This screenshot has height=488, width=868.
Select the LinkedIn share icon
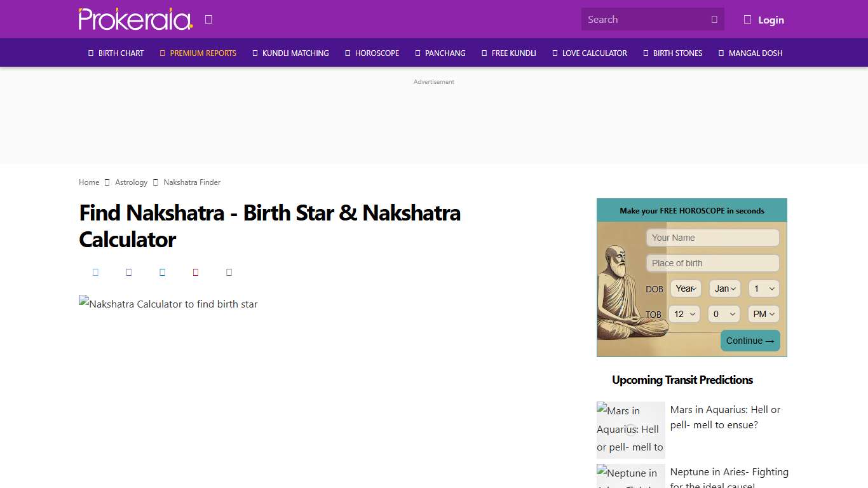click(x=163, y=272)
